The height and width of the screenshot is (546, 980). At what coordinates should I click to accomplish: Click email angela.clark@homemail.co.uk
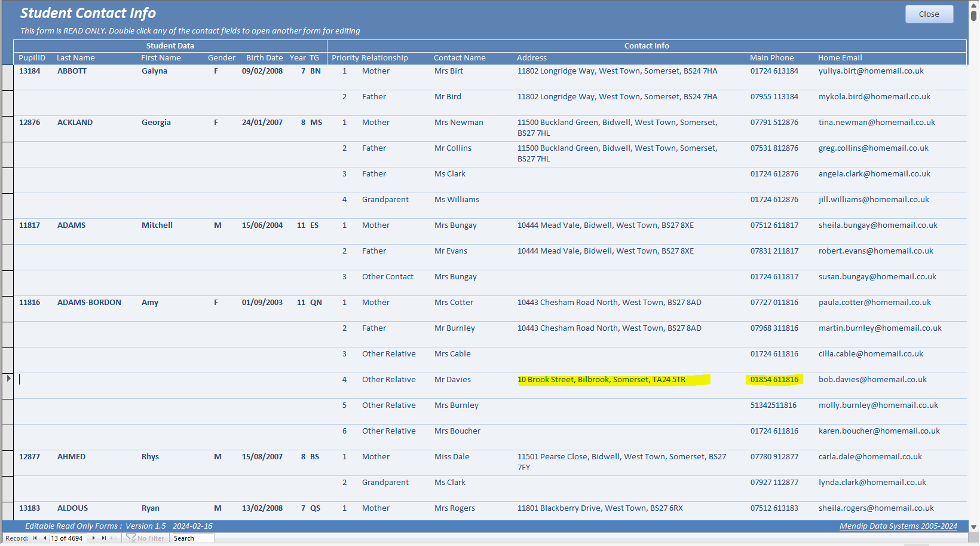click(x=874, y=174)
